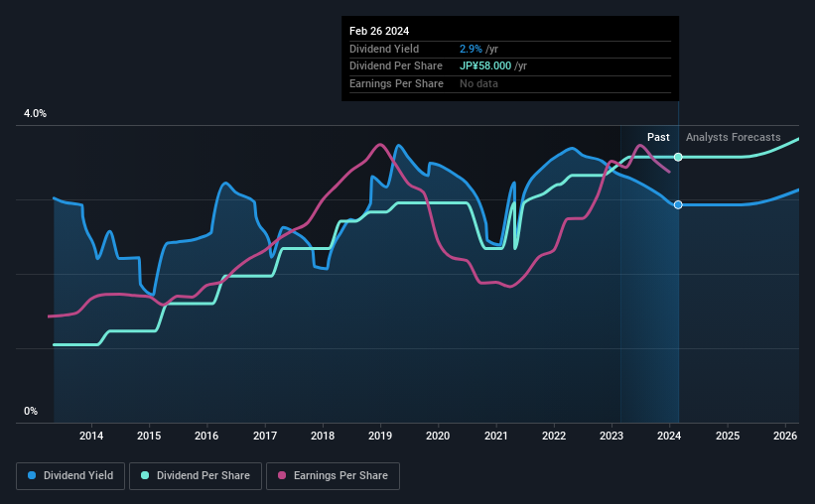The image size is (815, 504).
Task: Click the JP¥58.000 dividend value
Action: tap(485, 66)
